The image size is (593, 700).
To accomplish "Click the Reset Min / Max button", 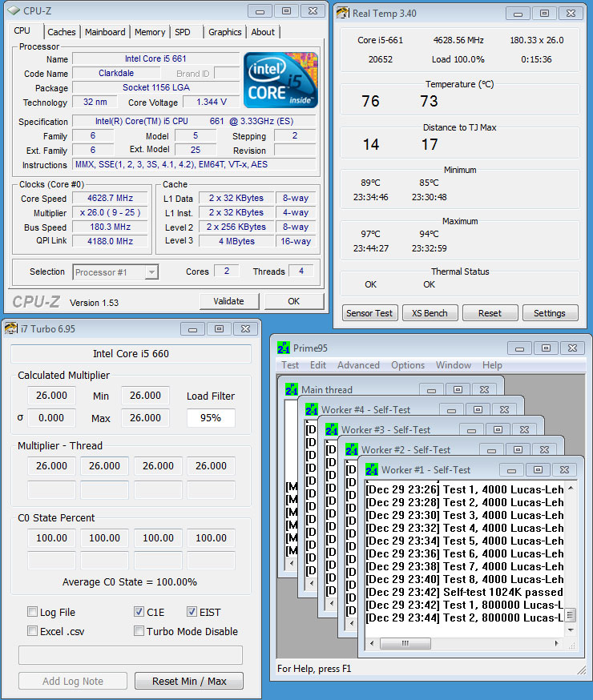I will pos(189,682).
